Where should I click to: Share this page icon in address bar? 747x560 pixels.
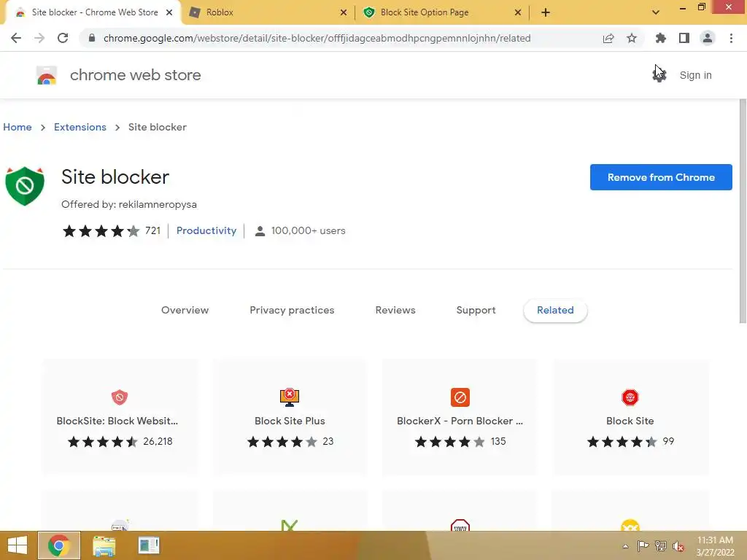pyautogui.click(x=608, y=38)
